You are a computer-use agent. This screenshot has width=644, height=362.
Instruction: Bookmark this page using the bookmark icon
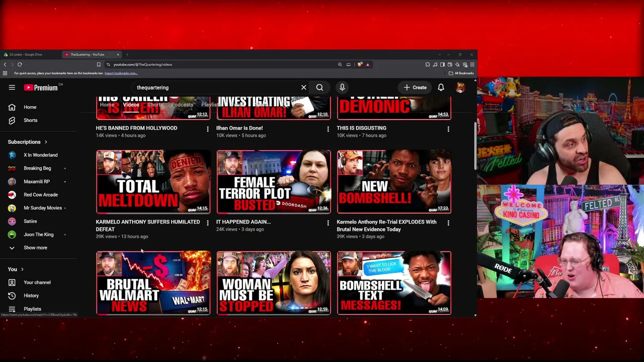point(99,64)
